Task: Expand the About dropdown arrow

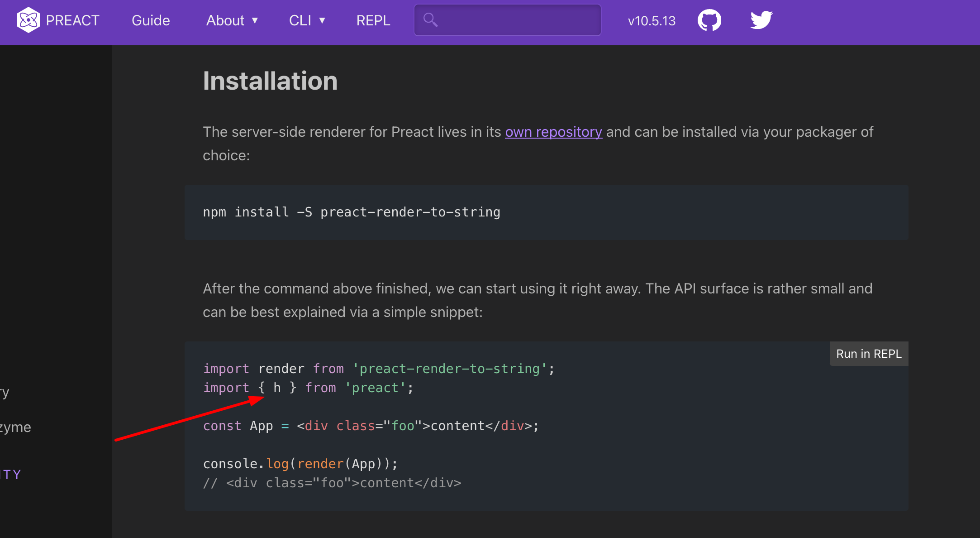Action: 255,20
